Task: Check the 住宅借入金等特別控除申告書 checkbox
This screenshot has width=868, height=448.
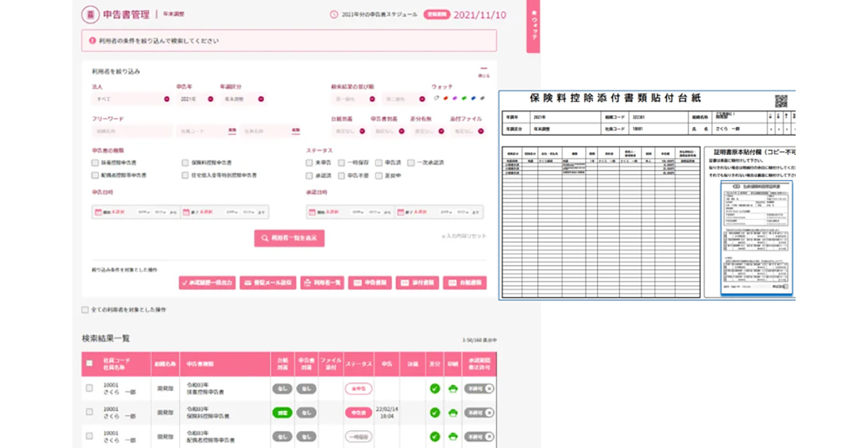Action: 186,176
